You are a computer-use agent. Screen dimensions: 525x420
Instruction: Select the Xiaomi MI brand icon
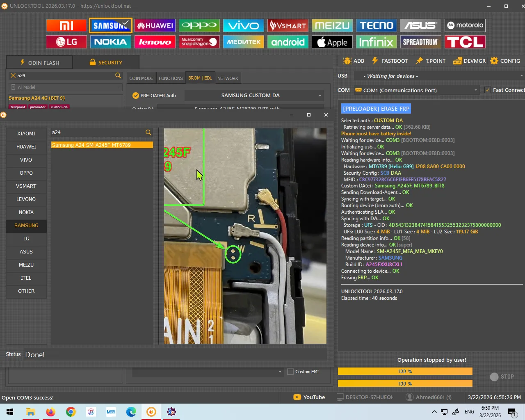point(66,25)
